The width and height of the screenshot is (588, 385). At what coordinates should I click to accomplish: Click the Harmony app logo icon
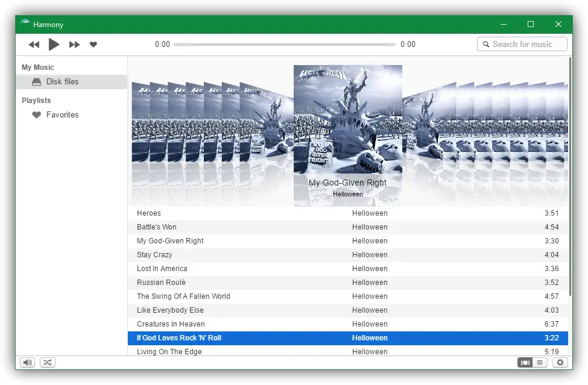pos(25,23)
